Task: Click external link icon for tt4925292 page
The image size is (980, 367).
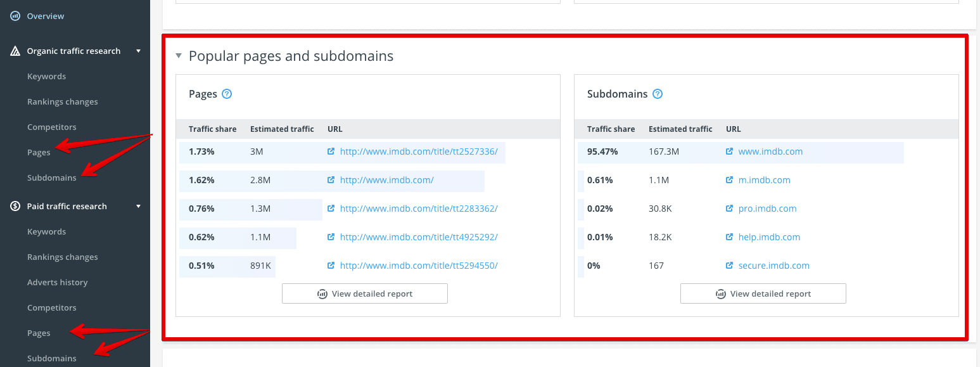Action: (x=331, y=237)
